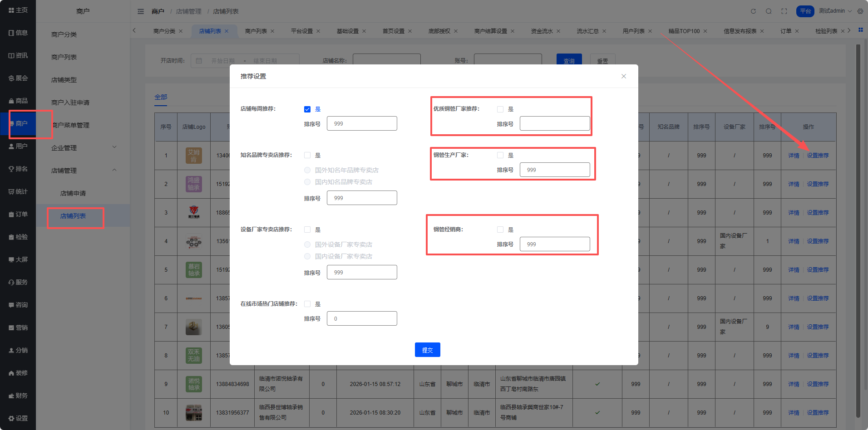Select 国外知名年品牌专卖店 radio option

(x=307, y=170)
